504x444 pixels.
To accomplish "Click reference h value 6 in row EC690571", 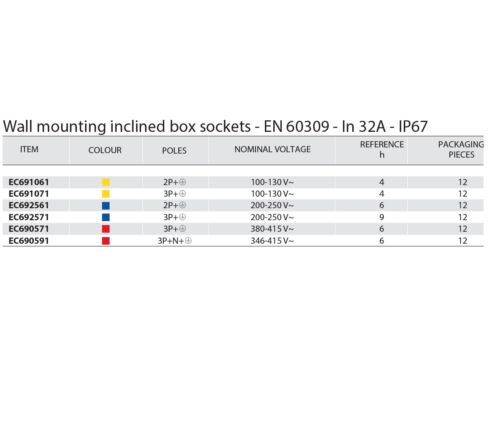I will [382, 229].
